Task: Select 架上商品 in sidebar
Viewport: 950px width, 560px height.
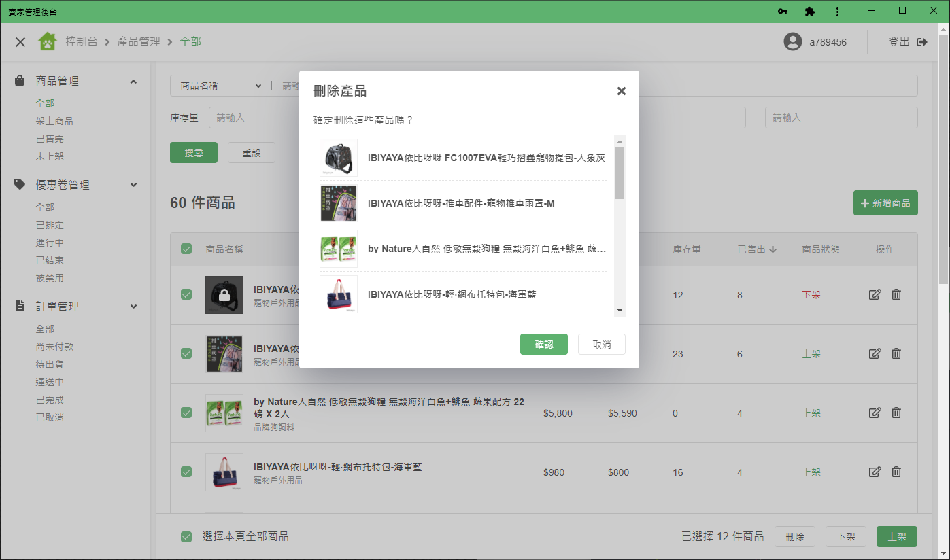Action: (x=54, y=121)
